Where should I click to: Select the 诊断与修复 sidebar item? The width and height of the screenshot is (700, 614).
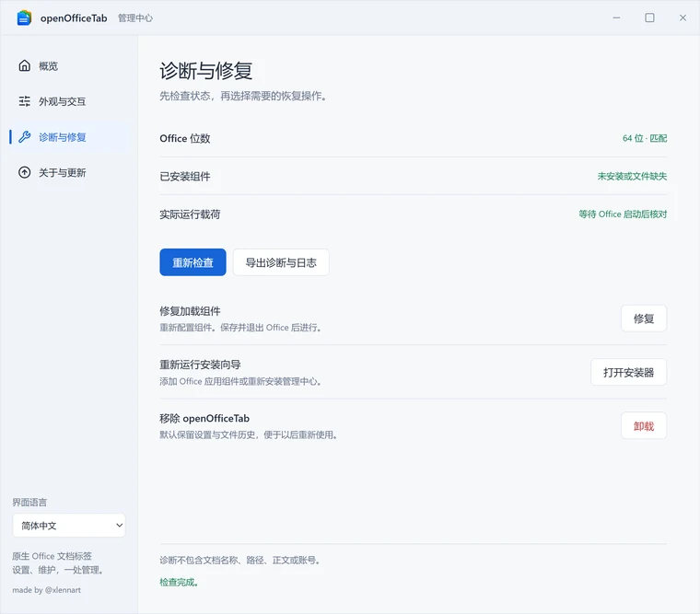(x=69, y=137)
